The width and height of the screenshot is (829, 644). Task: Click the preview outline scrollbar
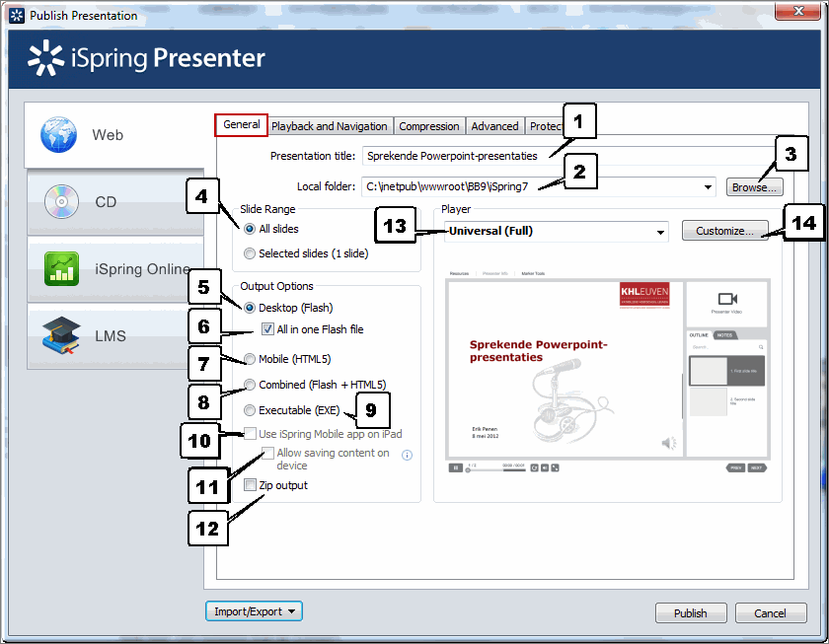pos(683,396)
